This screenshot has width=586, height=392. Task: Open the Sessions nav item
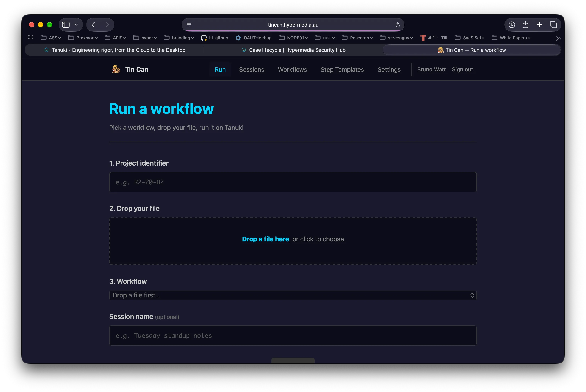pyautogui.click(x=252, y=69)
